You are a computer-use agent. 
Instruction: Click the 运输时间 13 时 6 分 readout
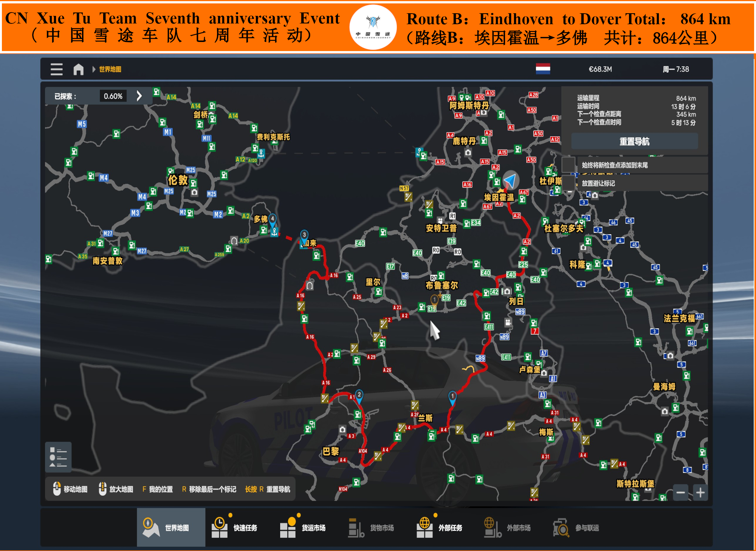coord(637,106)
